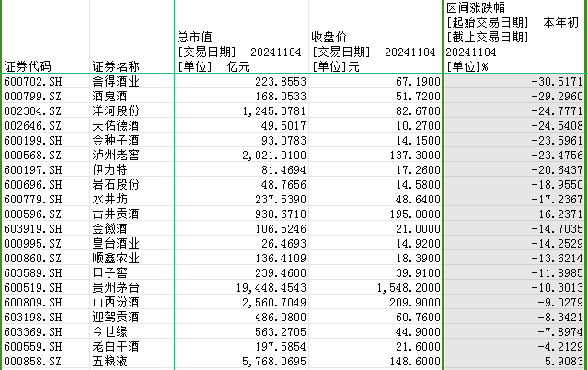Click closing price 18.3900
588x370 pixels.
click(375, 259)
